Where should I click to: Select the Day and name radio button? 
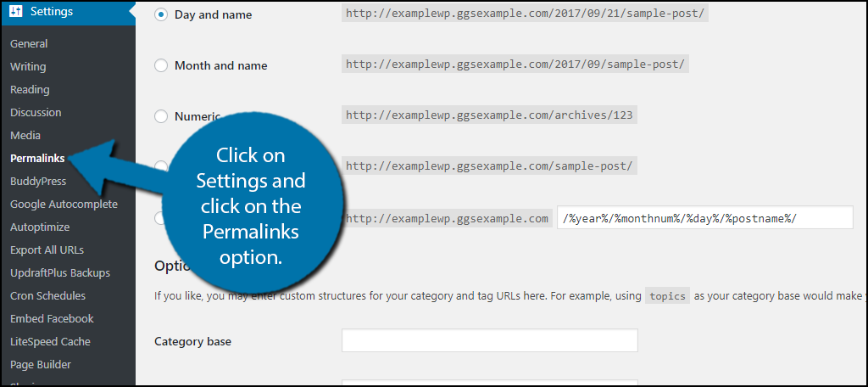pyautogui.click(x=161, y=14)
